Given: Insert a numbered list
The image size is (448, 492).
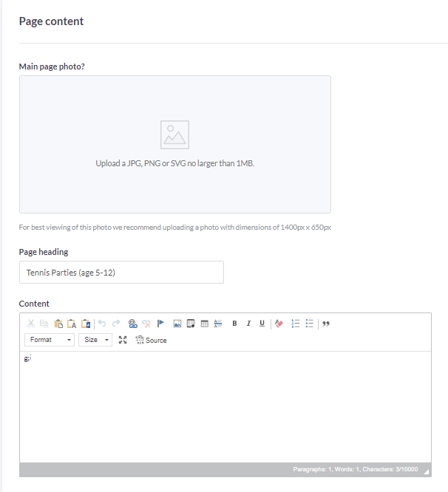Looking at the screenshot, I should pyautogui.click(x=296, y=324).
